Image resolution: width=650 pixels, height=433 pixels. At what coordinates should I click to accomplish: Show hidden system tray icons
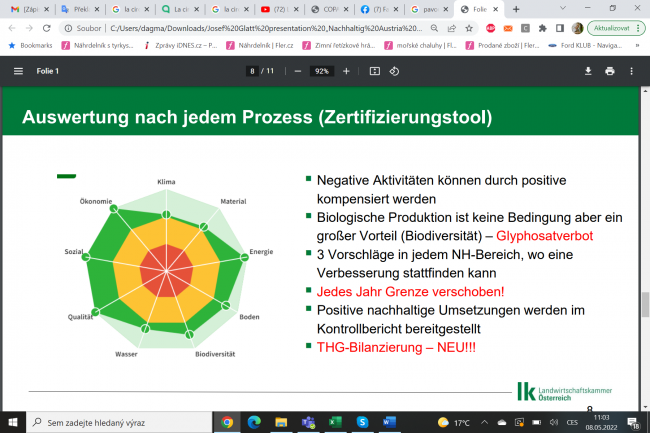[x=484, y=422]
